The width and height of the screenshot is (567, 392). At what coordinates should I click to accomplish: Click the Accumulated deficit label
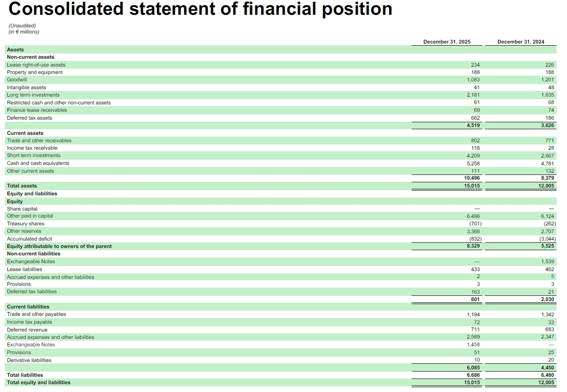pos(29,239)
